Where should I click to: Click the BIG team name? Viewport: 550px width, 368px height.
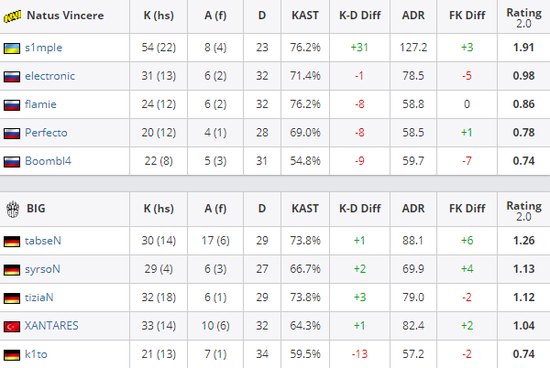pyautogui.click(x=36, y=208)
